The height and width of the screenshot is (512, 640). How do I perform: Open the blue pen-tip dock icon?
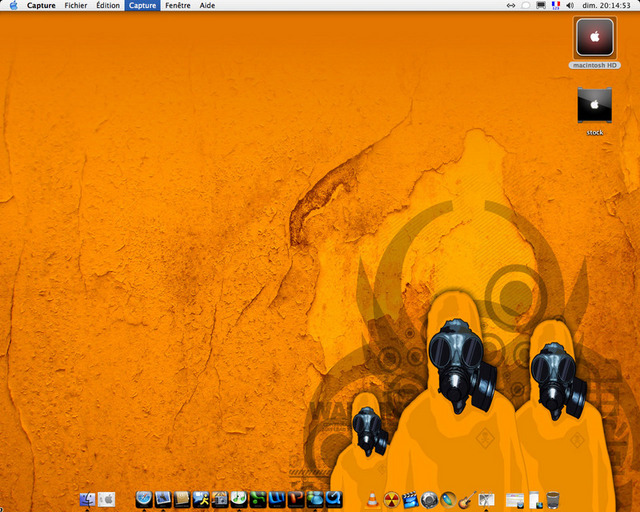coord(448,500)
